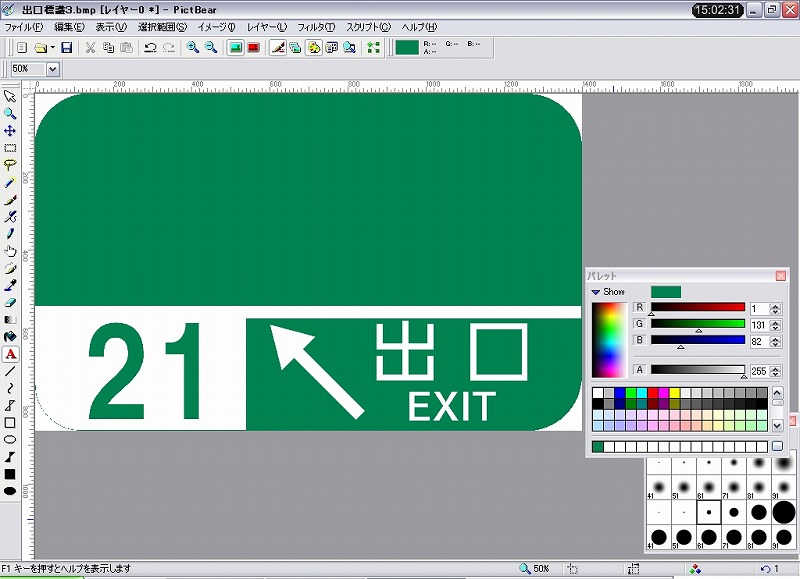Click the R value field showing 1
This screenshot has width=800, height=579.
759,309
